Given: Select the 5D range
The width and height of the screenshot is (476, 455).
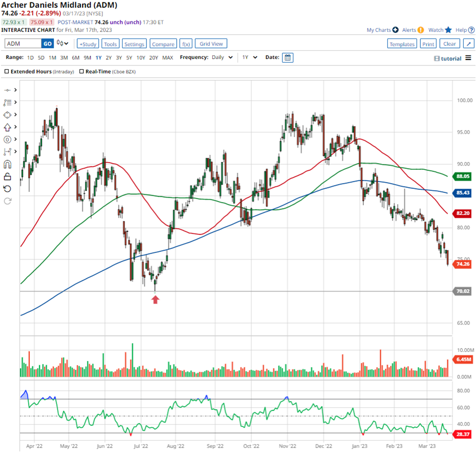Looking at the screenshot, I should point(41,58).
